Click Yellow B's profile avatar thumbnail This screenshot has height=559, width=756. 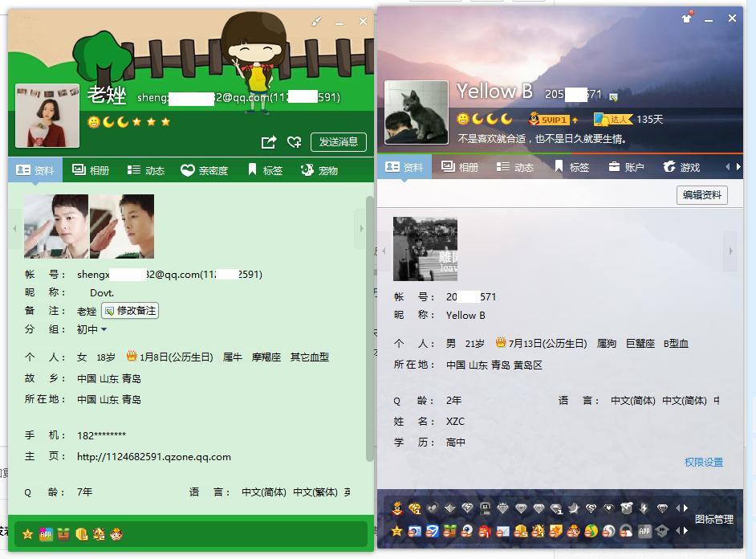416,112
